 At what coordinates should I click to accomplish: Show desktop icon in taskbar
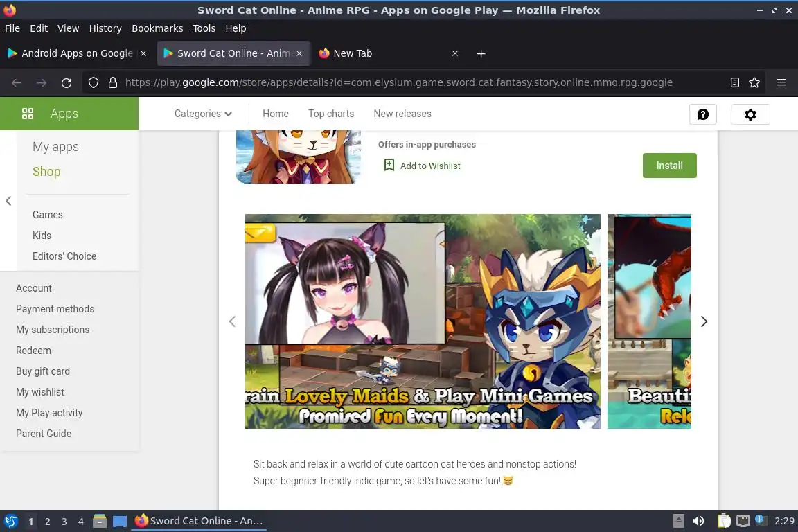click(120, 521)
